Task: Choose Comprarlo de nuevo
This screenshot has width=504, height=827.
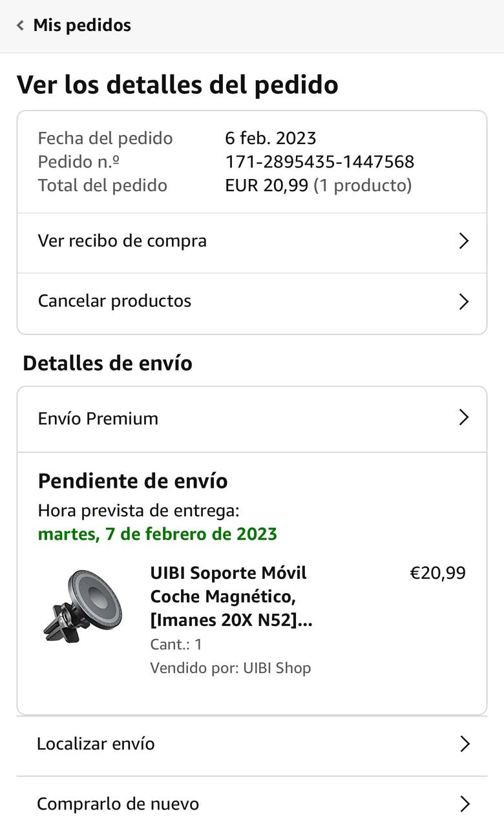Action: coord(118,804)
